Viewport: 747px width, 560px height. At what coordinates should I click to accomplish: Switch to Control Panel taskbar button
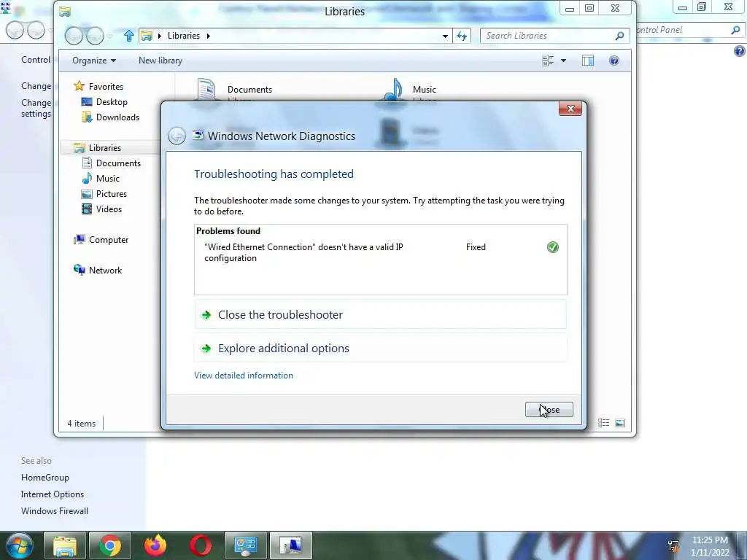tap(246, 545)
